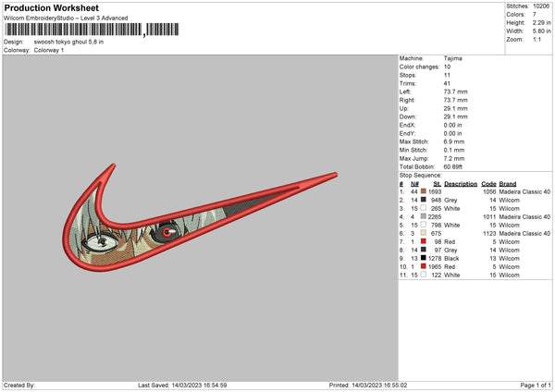555x392 pixels.
Task: Click the Zoom value 1:1
Action: pyautogui.click(x=536, y=39)
